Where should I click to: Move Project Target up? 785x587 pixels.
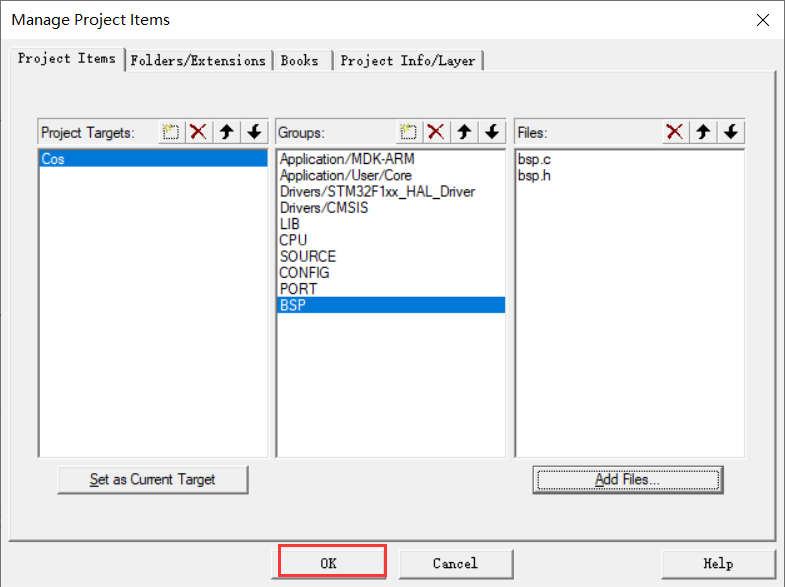pyautogui.click(x=227, y=132)
